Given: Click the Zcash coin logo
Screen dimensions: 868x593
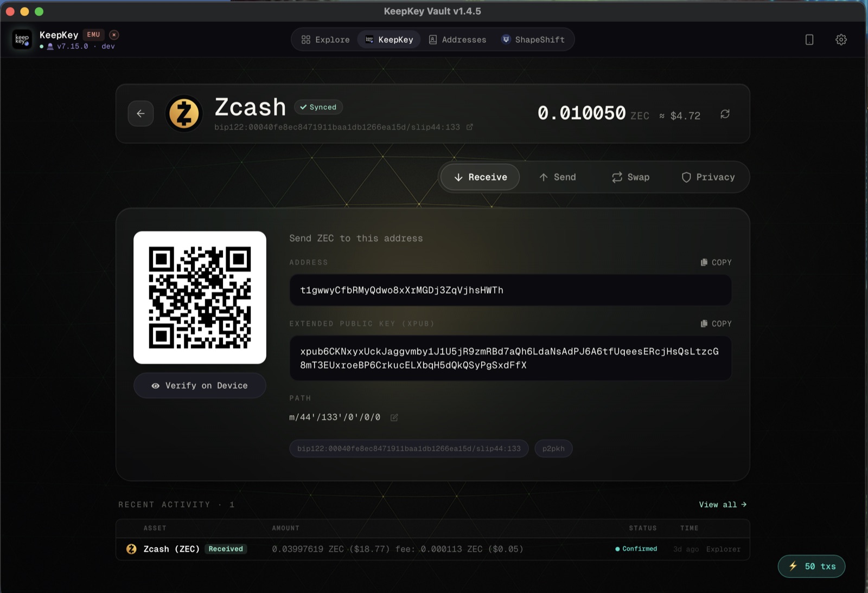Looking at the screenshot, I should [x=184, y=114].
